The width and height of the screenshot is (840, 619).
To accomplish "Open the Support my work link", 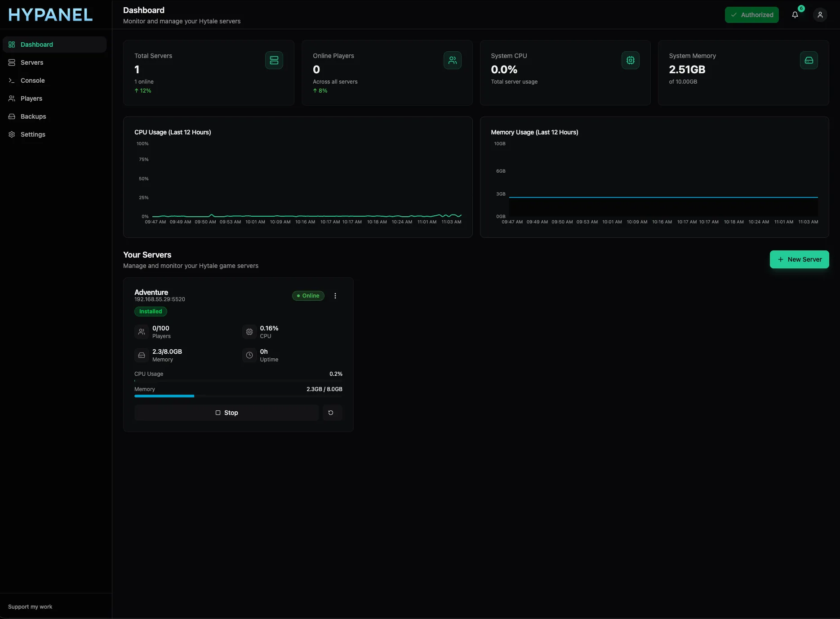I will pyautogui.click(x=30, y=606).
